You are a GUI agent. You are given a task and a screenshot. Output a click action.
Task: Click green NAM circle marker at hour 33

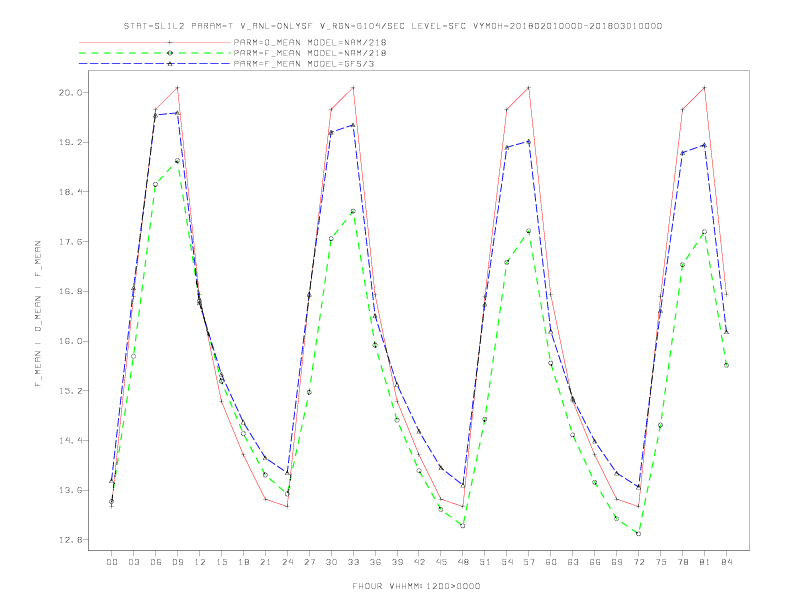[x=353, y=211]
